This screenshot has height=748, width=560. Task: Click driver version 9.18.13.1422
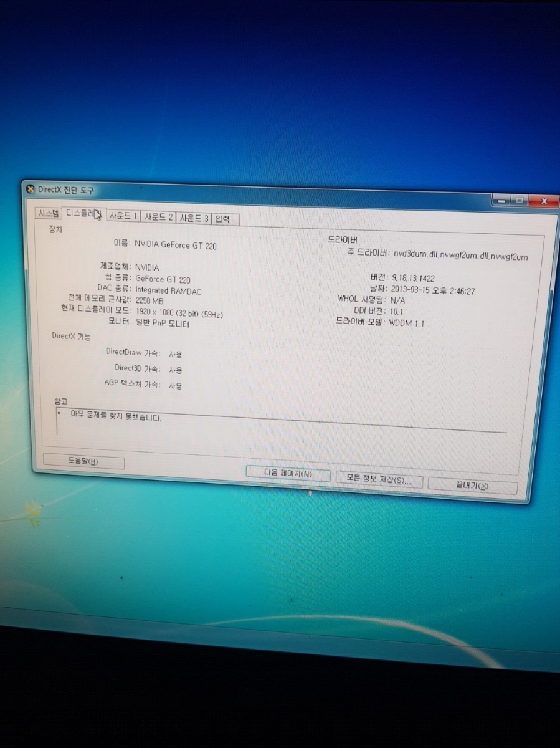pyautogui.click(x=412, y=278)
